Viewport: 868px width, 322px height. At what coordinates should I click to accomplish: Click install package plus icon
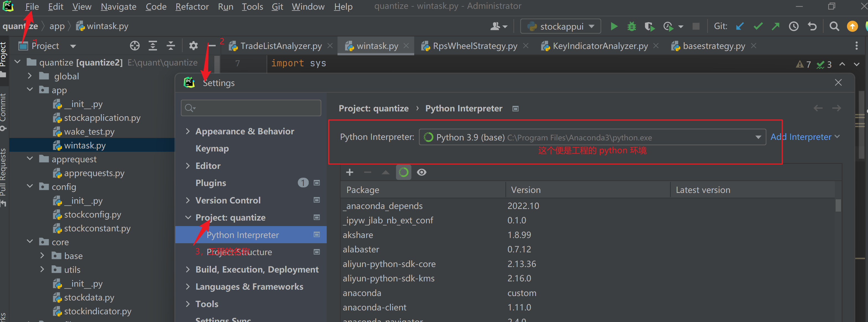pos(349,172)
